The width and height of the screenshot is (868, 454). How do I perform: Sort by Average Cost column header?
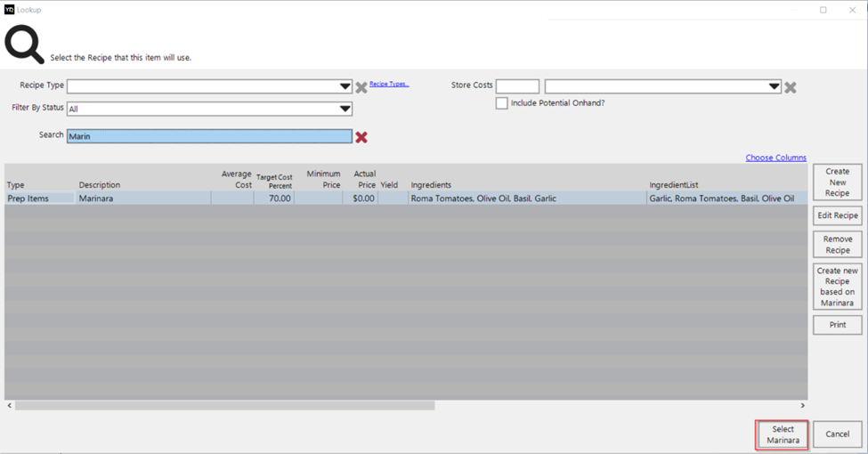[x=237, y=180]
